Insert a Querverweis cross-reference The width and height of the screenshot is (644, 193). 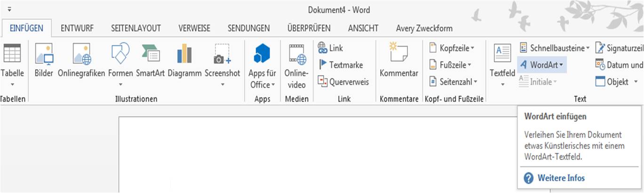[x=322, y=82]
